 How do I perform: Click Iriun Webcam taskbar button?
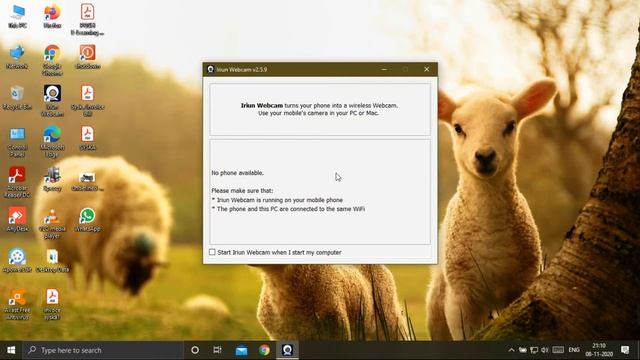287,350
